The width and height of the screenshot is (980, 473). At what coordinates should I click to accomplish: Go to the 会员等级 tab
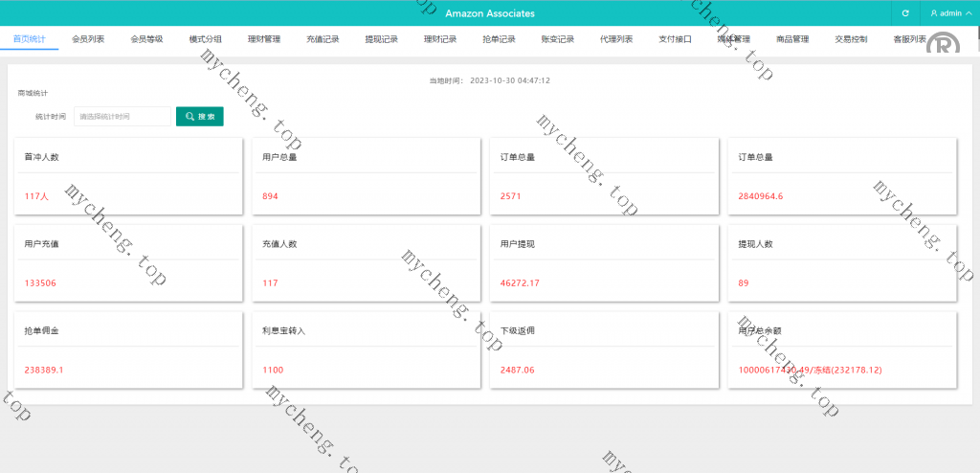(x=146, y=39)
